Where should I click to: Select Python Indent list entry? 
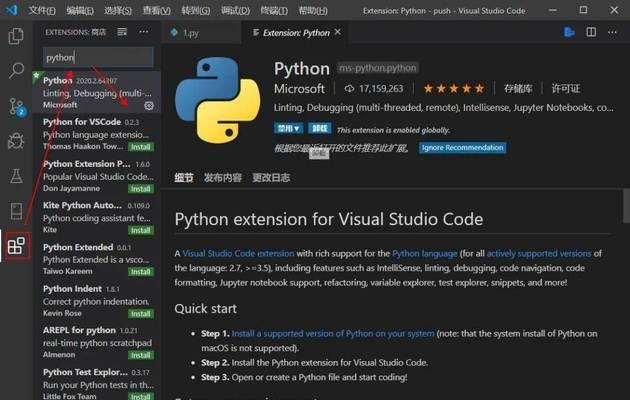pos(96,300)
